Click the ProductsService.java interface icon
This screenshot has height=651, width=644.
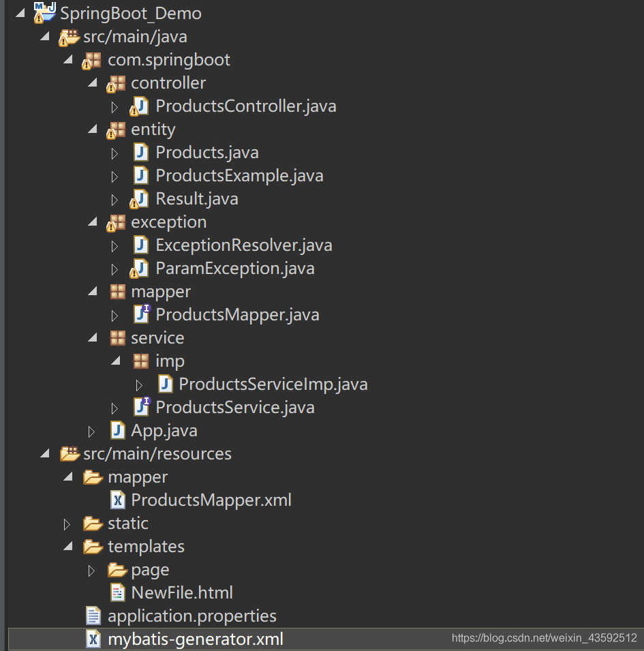pos(142,407)
